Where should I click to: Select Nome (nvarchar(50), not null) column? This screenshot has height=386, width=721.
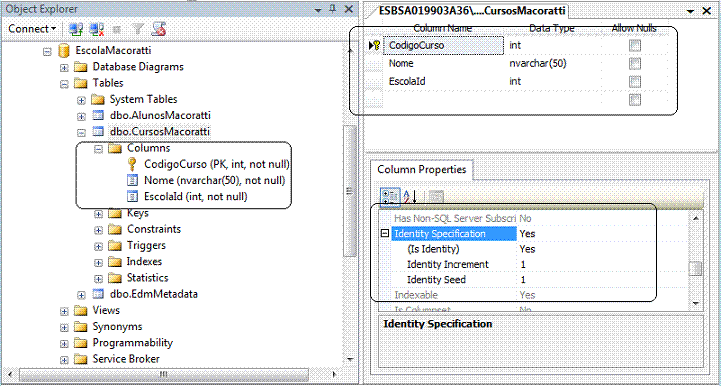coord(214,180)
